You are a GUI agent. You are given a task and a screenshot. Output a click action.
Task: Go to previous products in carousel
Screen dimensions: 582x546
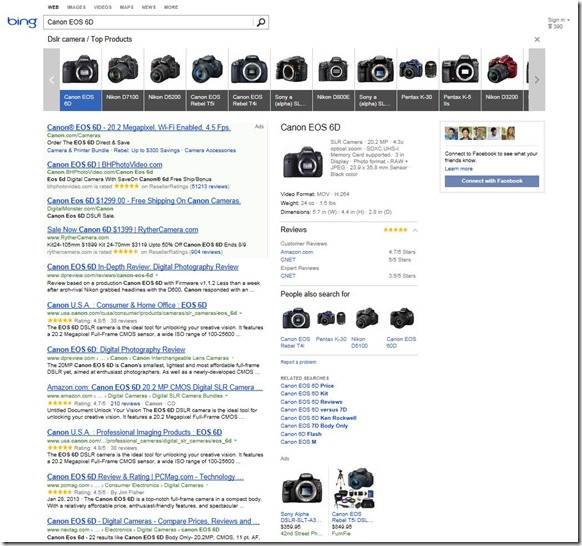pyautogui.click(x=52, y=79)
